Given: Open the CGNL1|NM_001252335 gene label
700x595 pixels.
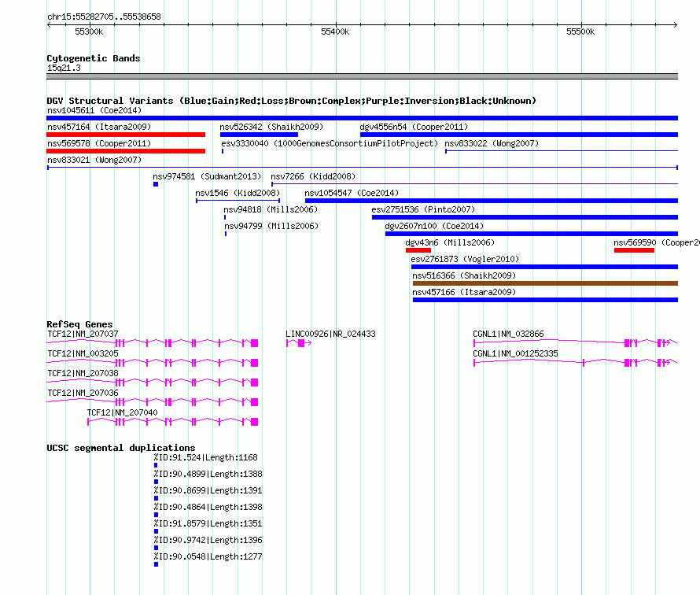Looking at the screenshot, I should tap(515, 353).
